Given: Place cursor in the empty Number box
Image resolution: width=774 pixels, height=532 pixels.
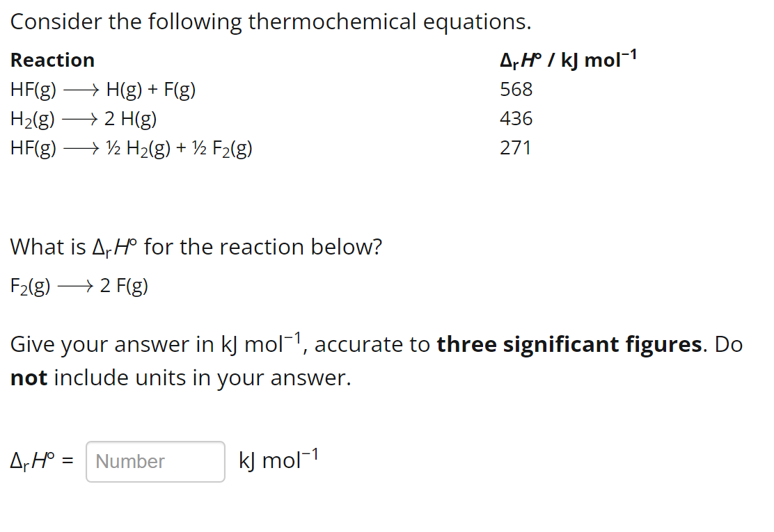Looking at the screenshot, I should 155,461.
